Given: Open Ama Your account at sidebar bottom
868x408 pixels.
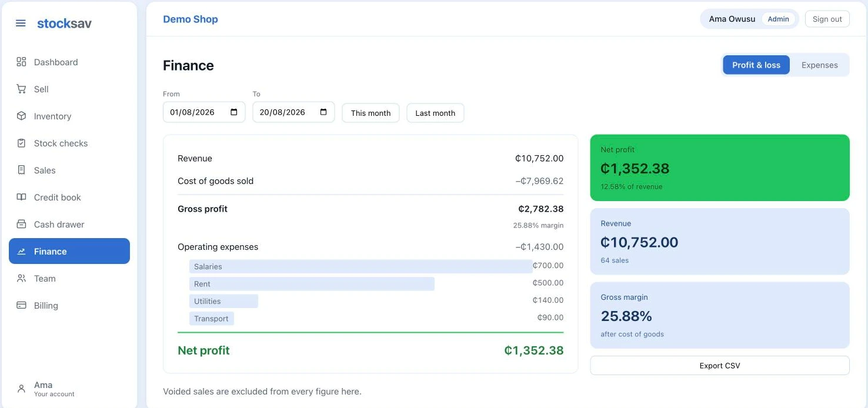Looking at the screenshot, I should (x=69, y=389).
